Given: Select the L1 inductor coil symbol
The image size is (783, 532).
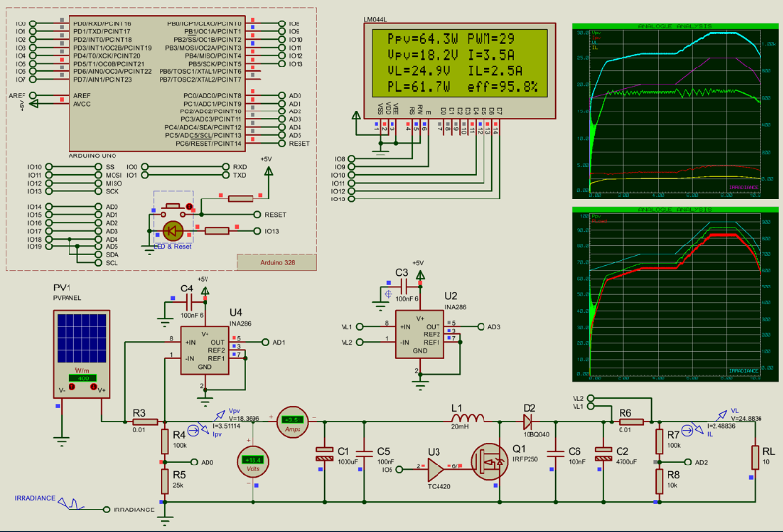Looking at the screenshot, I should point(468,419).
